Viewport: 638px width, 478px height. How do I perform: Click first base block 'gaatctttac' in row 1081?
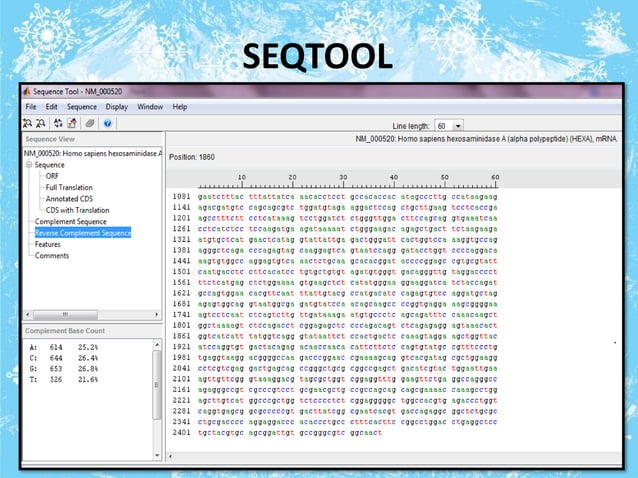pyautogui.click(x=221, y=197)
